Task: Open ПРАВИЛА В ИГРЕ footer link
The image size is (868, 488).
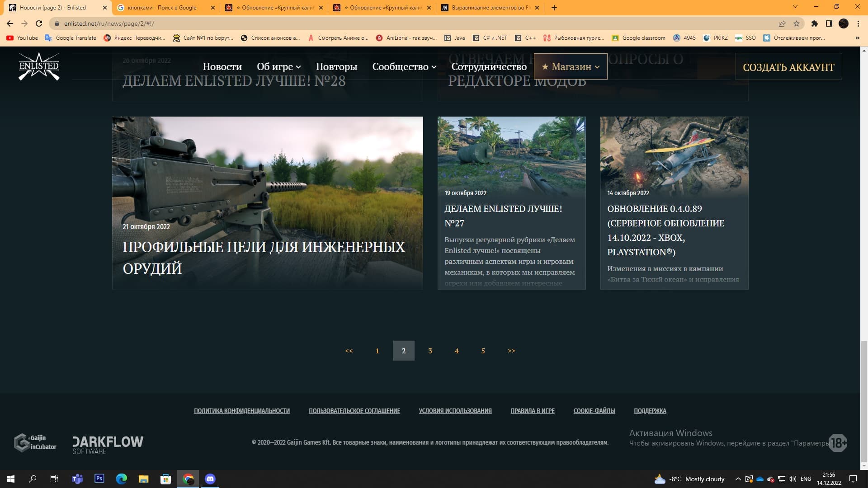Action: click(533, 411)
